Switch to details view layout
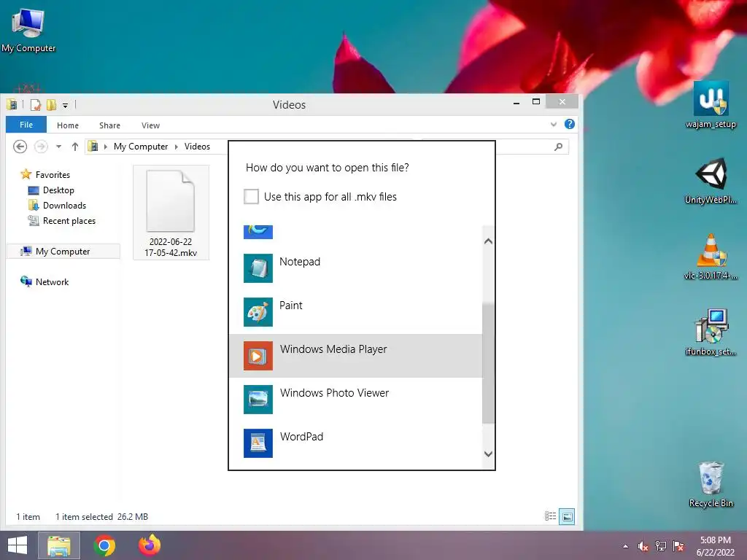747x560 pixels. (550, 516)
